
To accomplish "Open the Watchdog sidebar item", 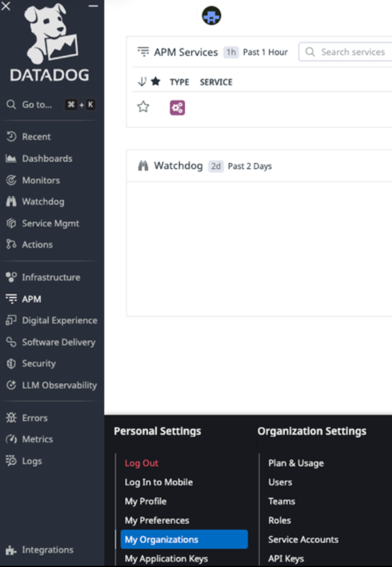I will pyautogui.click(x=43, y=202).
